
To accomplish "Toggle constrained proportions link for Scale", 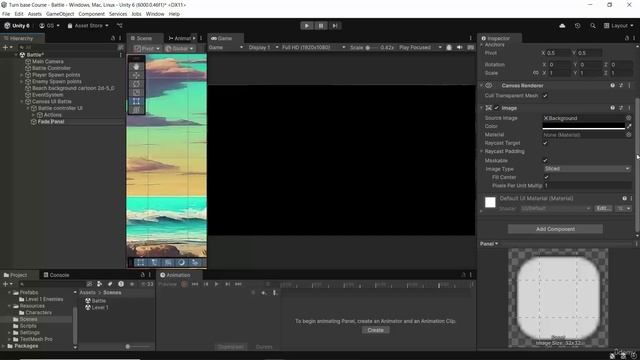I will 536,73.
